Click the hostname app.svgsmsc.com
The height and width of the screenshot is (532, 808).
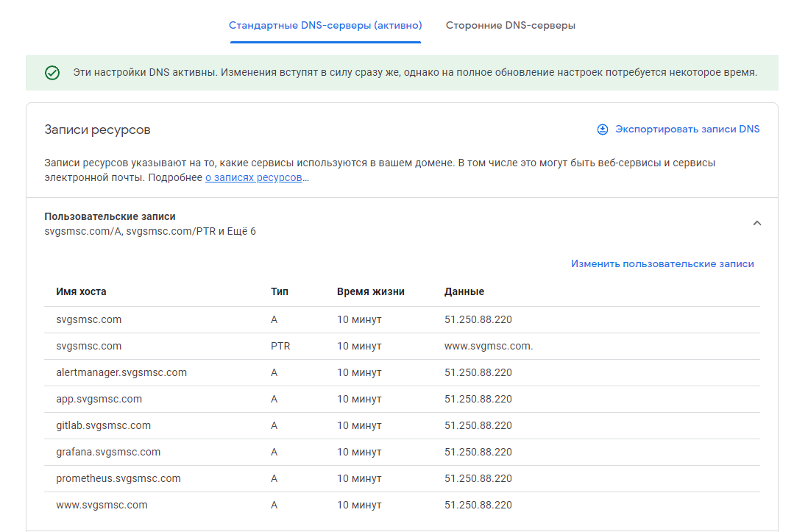98,399
